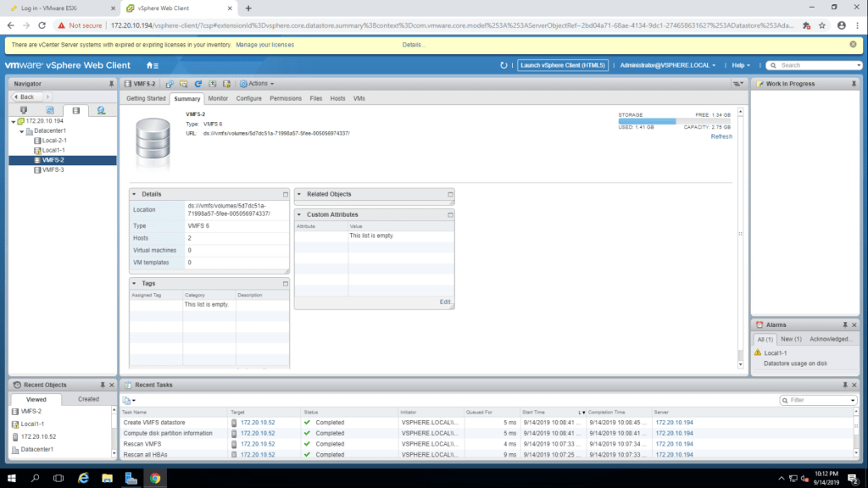This screenshot has height=488, width=868.
Task: Expand the Administrator@VSPHERE.LOCAL user menu
Action: [x=668, y=65]
